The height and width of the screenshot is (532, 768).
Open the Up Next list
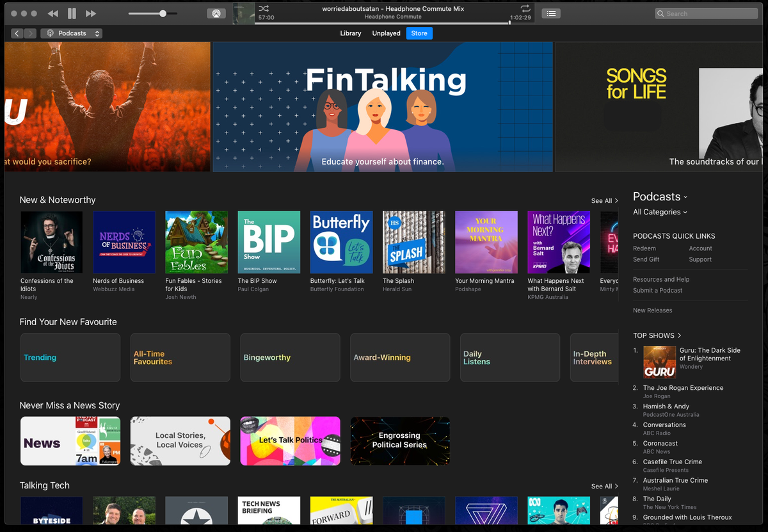(551, 13)
